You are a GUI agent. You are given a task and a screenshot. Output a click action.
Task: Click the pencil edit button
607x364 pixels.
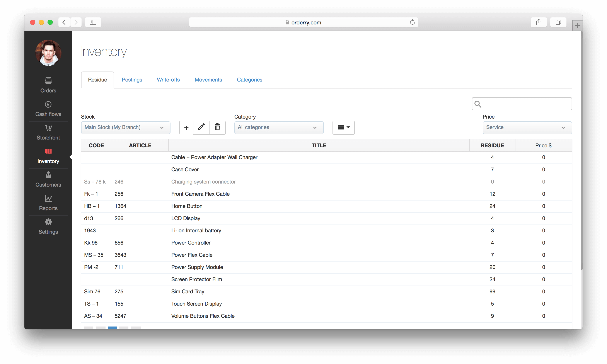click(201, 128)
